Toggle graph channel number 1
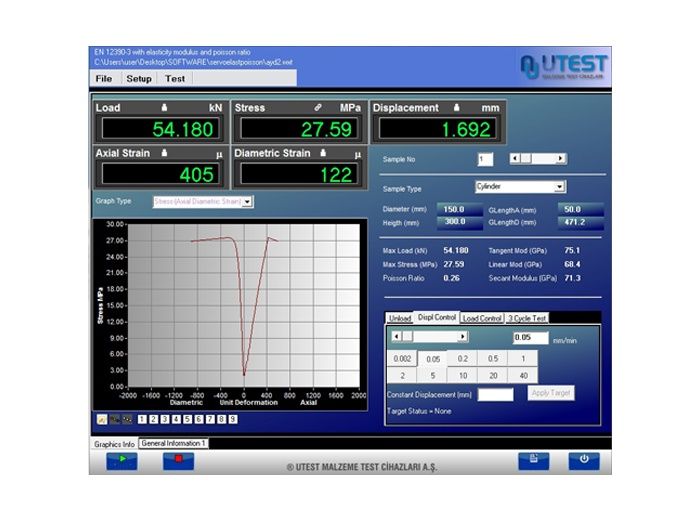This screenshot has height=520, width=700. coord(144,420)
